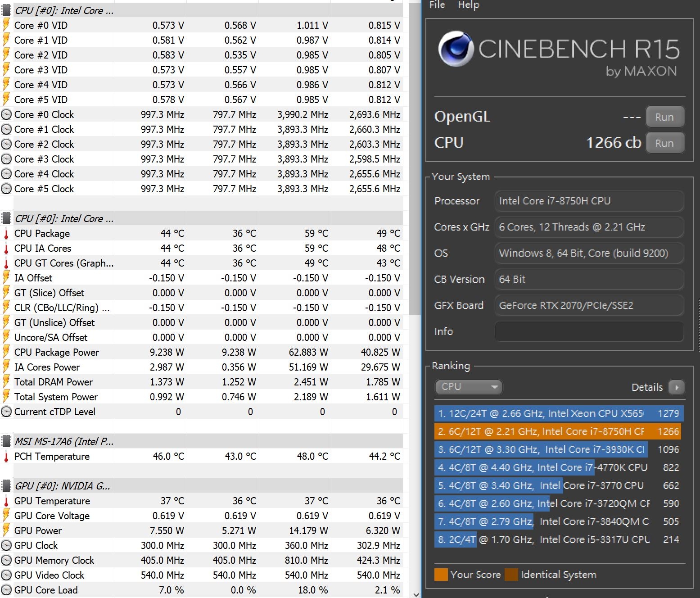Click the Cinebench R15 sphere logo
Screen dimensions: 700x598
[456, 49]
